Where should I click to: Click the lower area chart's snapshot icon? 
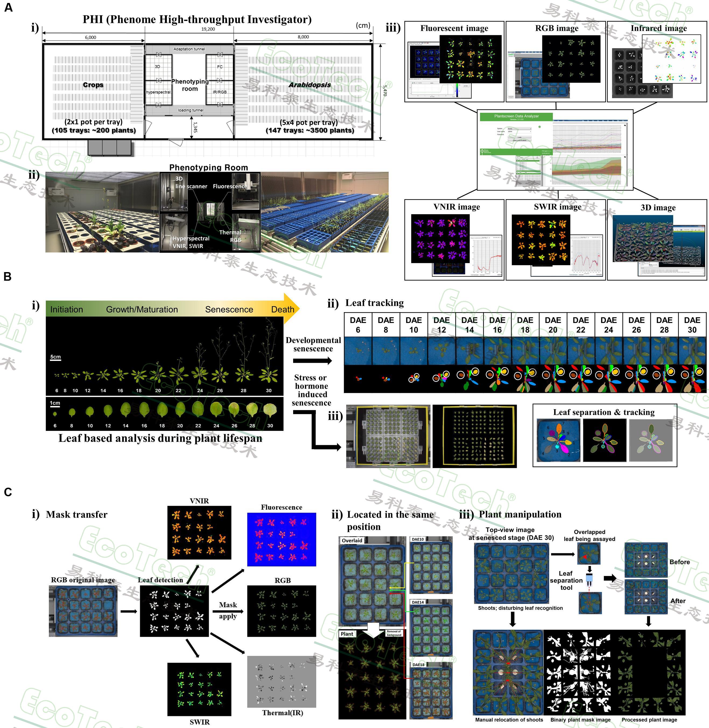click(625, 157)
